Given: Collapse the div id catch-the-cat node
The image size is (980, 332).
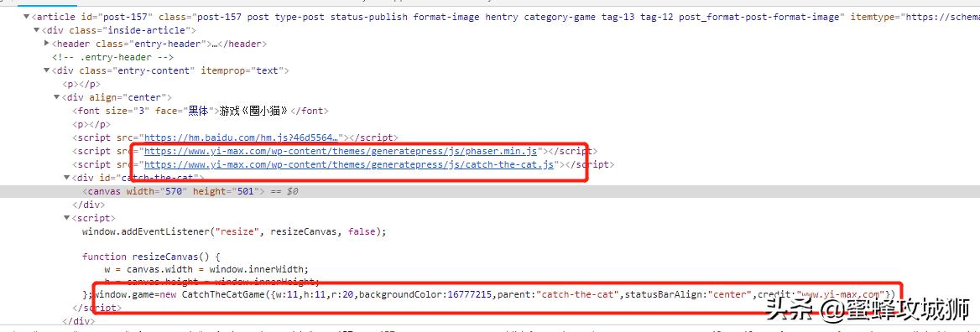Looking at the screenshot, I should [x=66, y=178].
